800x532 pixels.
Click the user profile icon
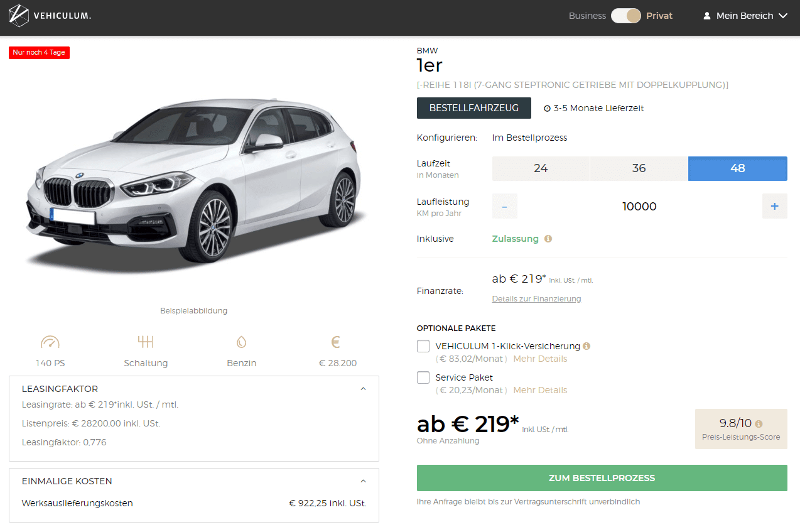click(x=706, y=16)
